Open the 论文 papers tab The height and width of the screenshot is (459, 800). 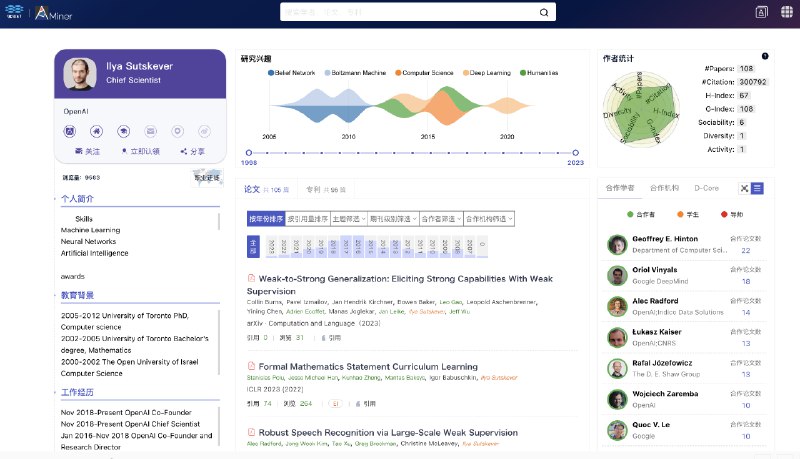tap(266, 189)
